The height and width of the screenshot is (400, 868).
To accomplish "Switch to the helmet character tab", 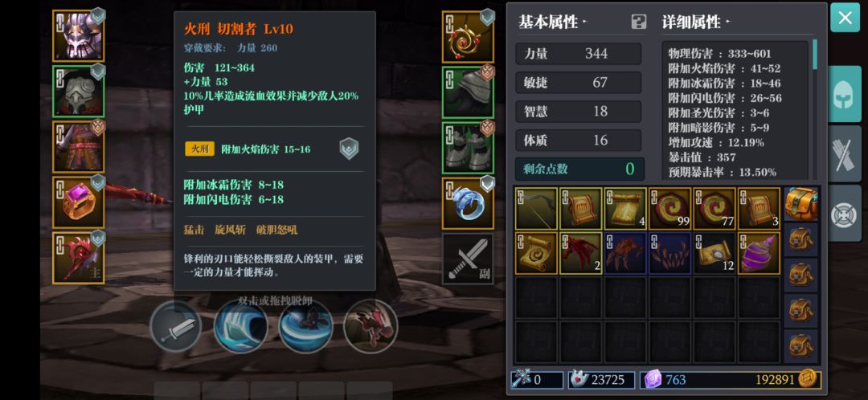I will click(x=845, y=93).
